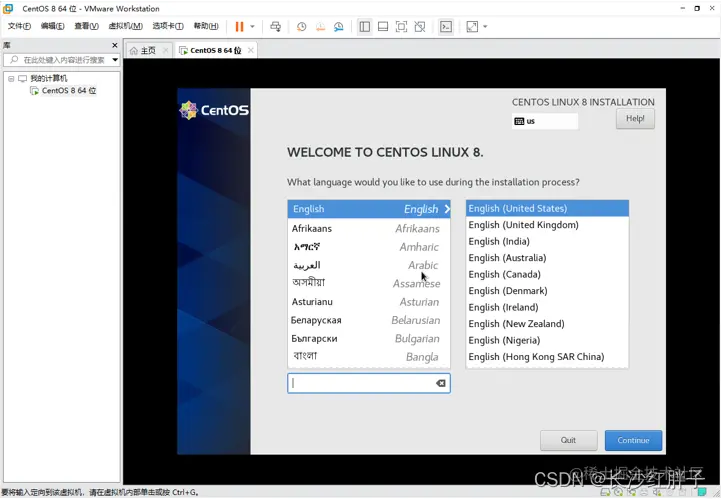
Task: Send Ctrl+Alt+Del to the virtual machine
Action: [x=275, y=27]
